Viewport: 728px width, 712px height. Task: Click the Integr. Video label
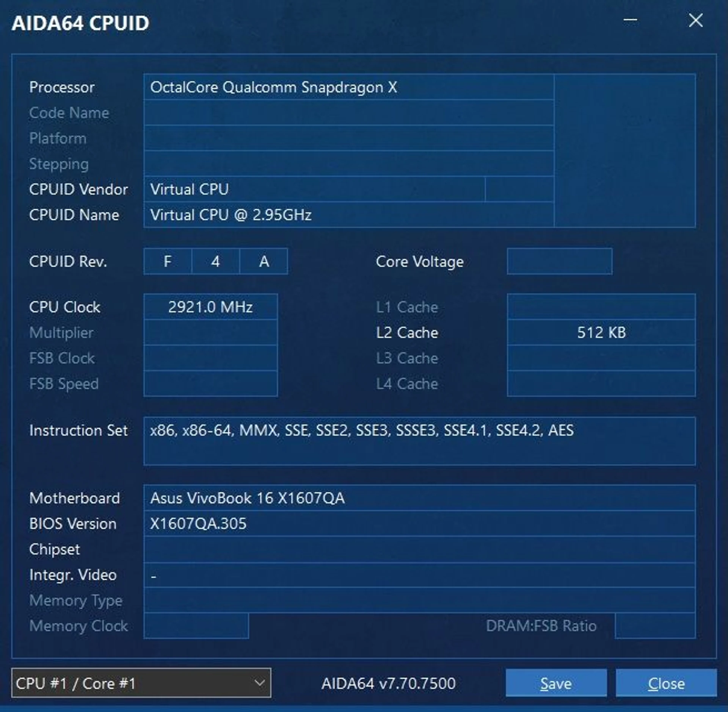73,575
